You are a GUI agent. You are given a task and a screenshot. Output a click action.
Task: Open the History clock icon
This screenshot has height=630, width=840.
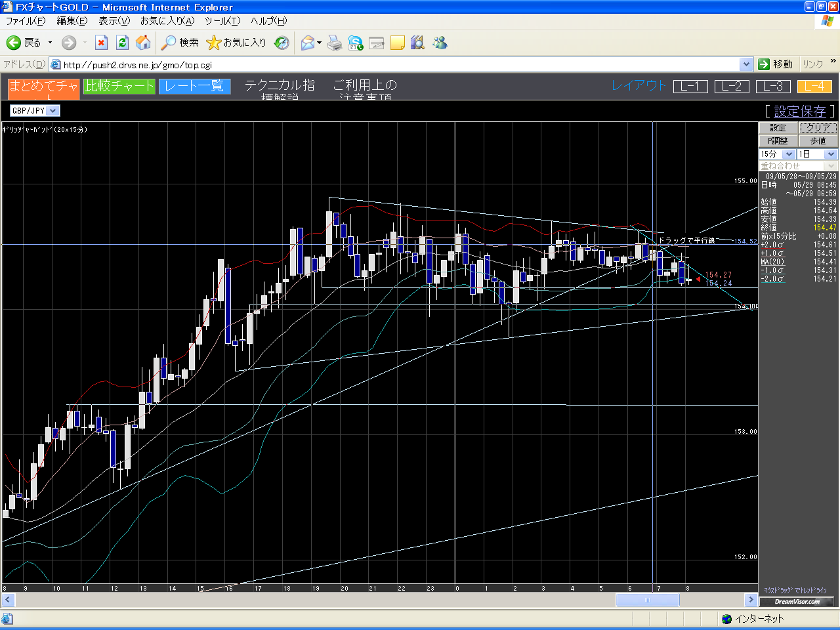(x=282, y=43)
